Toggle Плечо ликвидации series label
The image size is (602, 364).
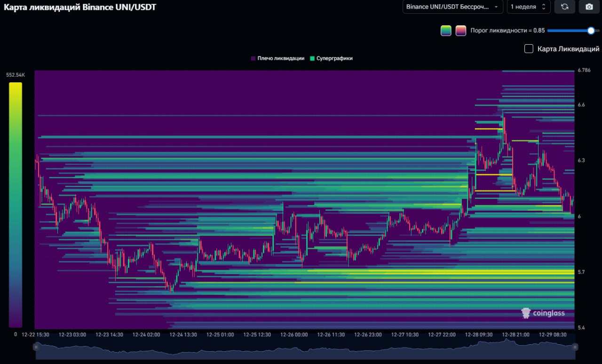281,59
